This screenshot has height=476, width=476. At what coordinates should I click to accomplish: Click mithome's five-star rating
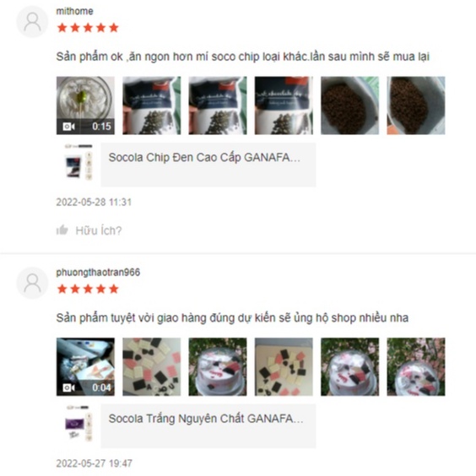point(88,28)
